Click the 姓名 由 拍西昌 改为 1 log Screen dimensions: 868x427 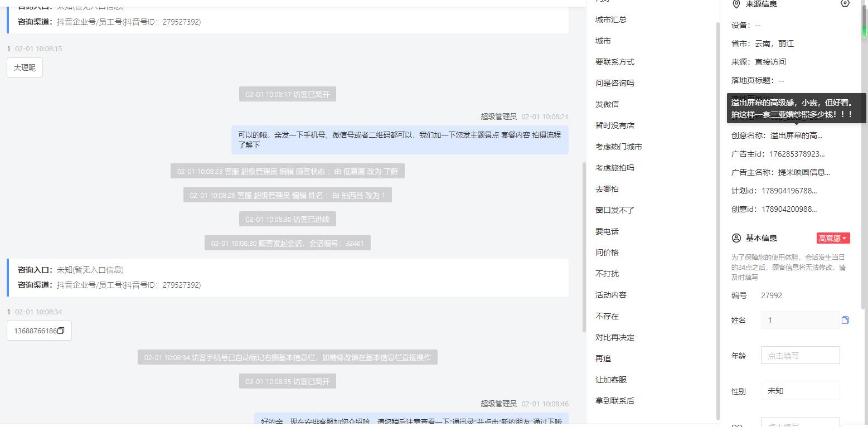pos(288,195)
